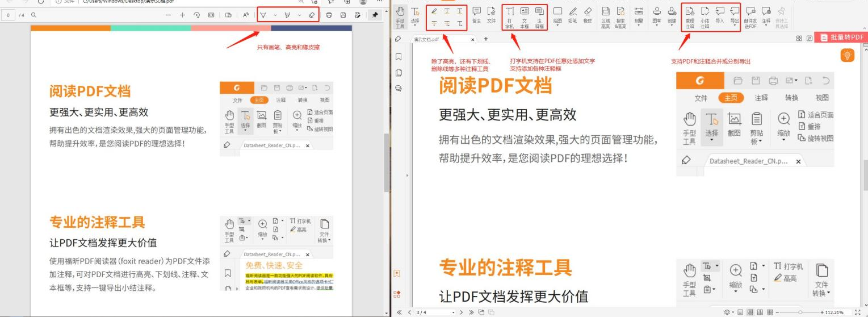Open the comments panel in Foxit sidebar
868x317 pixels.
pyautogui.click(x=398, y=88)
